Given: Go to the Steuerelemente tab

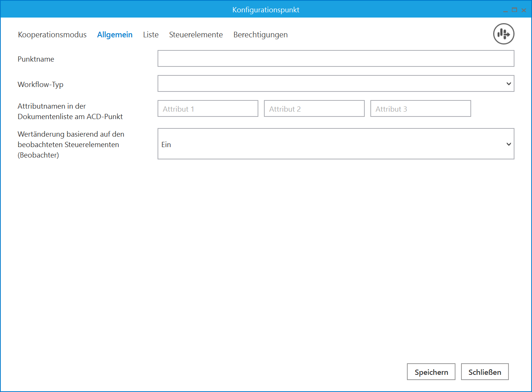Looking at the screenshot, I should point(196,35).
